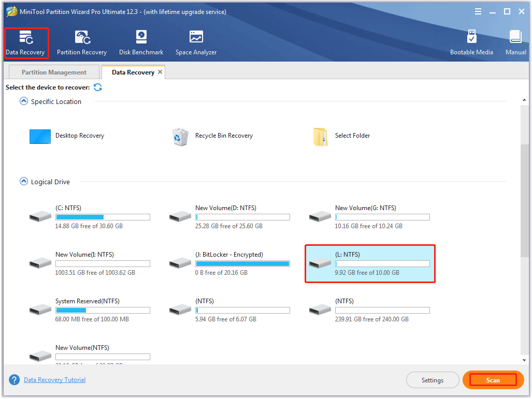
Task: Close the Data Recovery tab
Action: tap(160, 72)
